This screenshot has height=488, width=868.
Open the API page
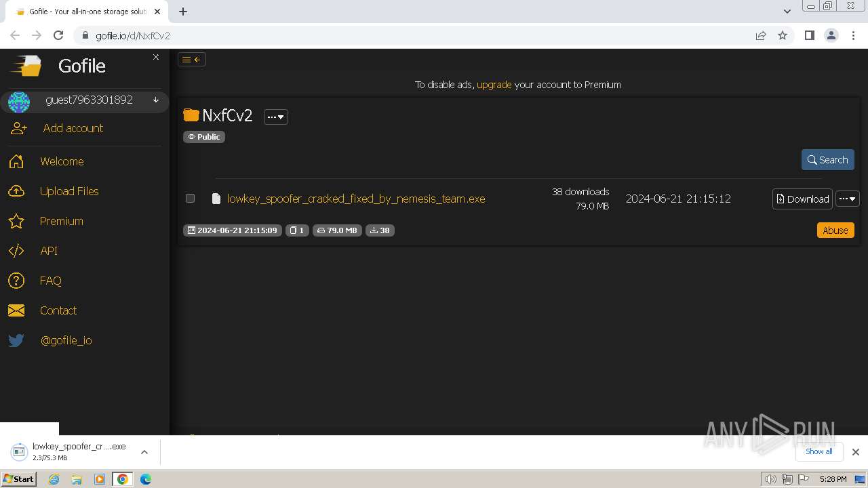pyautogui.click(x=49, y=251)
